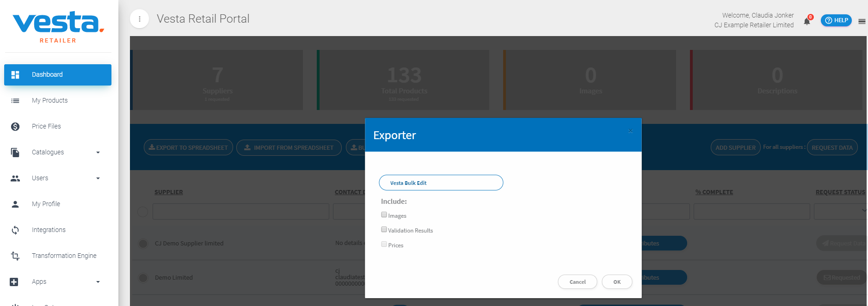Confirm export with OK button
868x306 pixels.
(x=617, y=282)
